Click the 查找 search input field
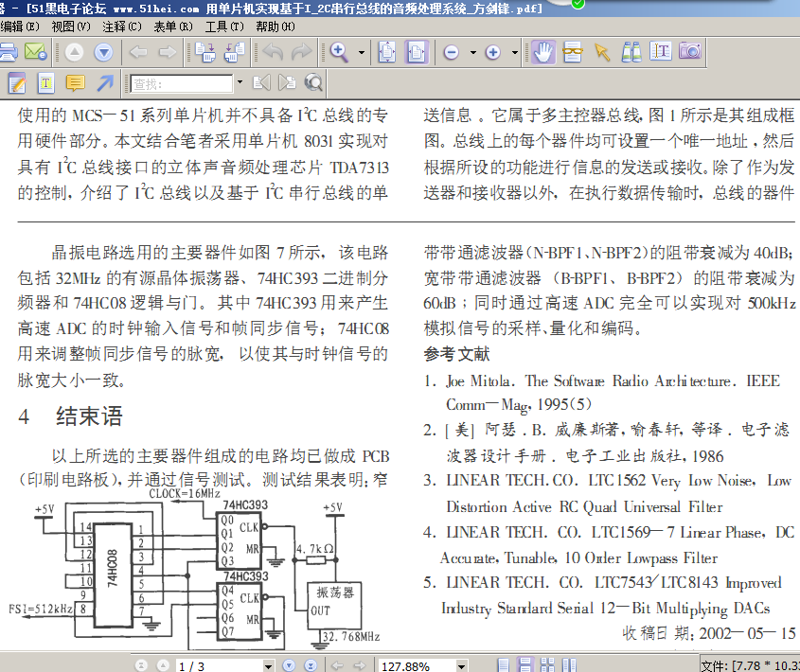The height and width of the screenshot is (672, 800). click(x=182, y=83)
